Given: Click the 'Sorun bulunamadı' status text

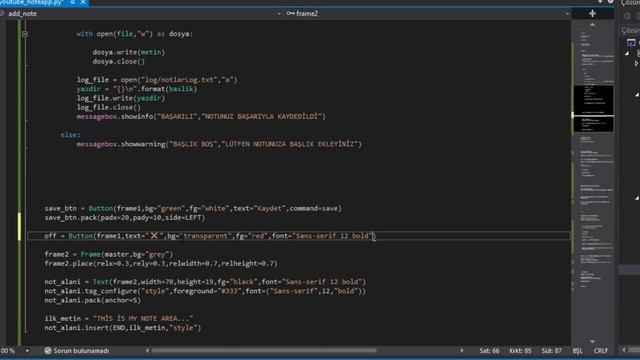Looking at the screenshot, I should 81,351.
